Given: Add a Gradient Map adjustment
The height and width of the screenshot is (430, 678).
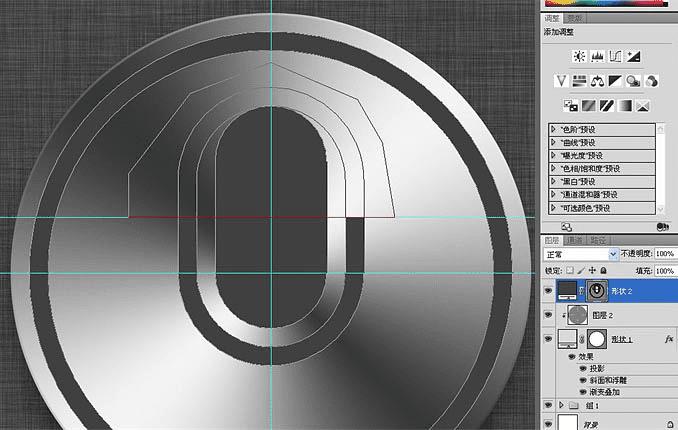Looking at the screenshot, I should coord(624,106).
